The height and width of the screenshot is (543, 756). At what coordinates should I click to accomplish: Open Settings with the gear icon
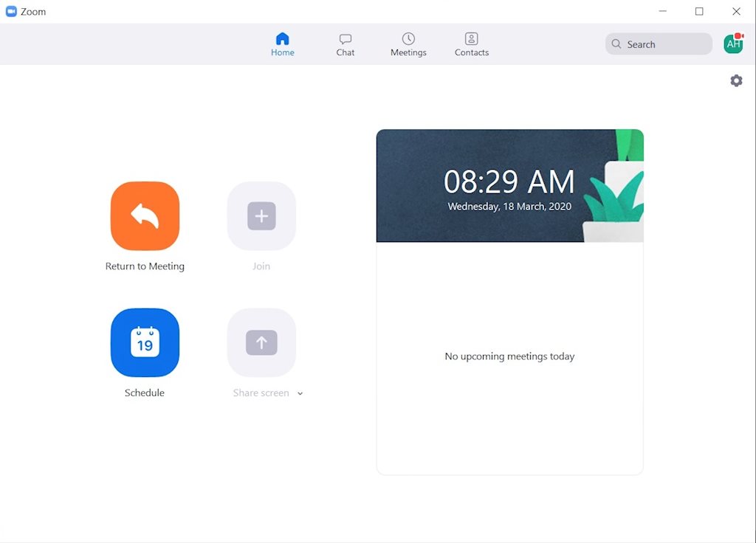click(736, 81)
